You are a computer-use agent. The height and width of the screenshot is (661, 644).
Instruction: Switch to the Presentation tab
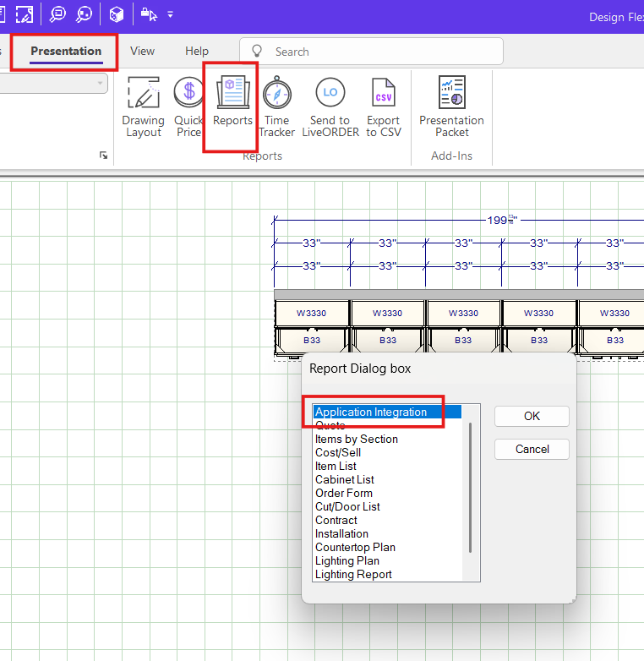pos(66,51)
